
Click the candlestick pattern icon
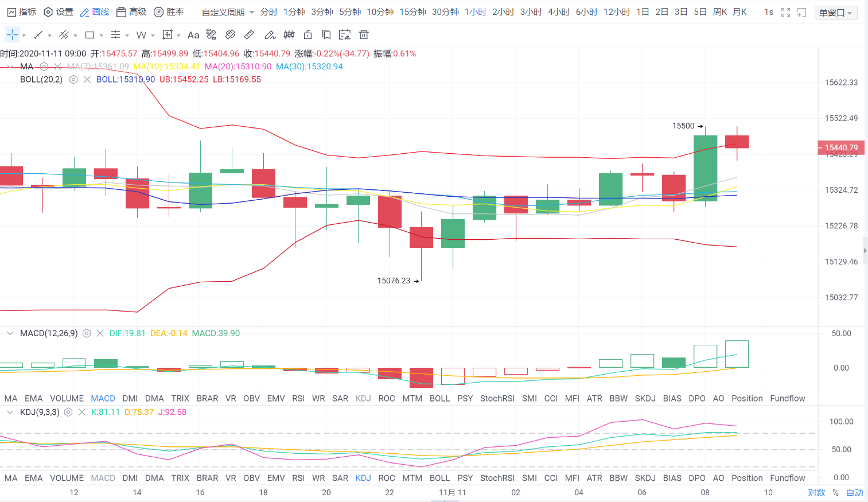coord(289,35)
